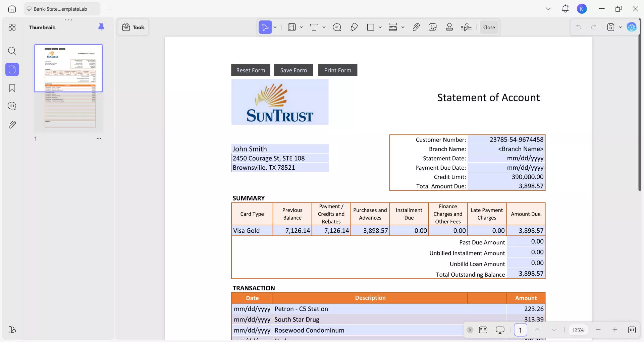Select the Signature tool
Image resolution: width=644 pixels, height=342 pixels.
coord(466,27)
